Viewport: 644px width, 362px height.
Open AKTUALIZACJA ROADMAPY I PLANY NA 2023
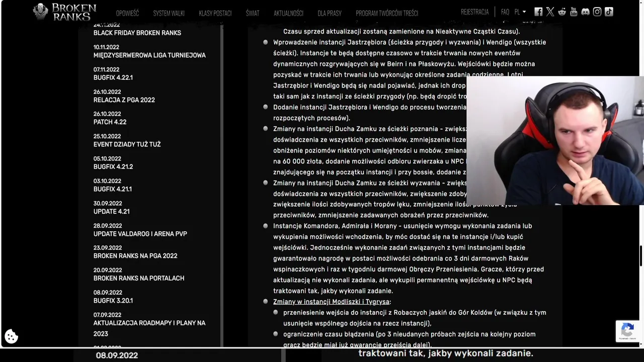click(149, 328)
